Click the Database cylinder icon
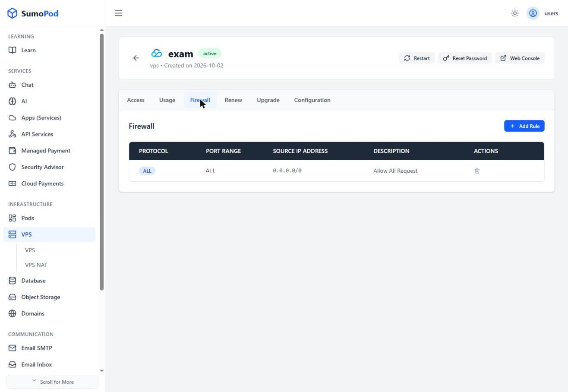The height and width of the screenshot is (392, 568). (x=13, y=281)
